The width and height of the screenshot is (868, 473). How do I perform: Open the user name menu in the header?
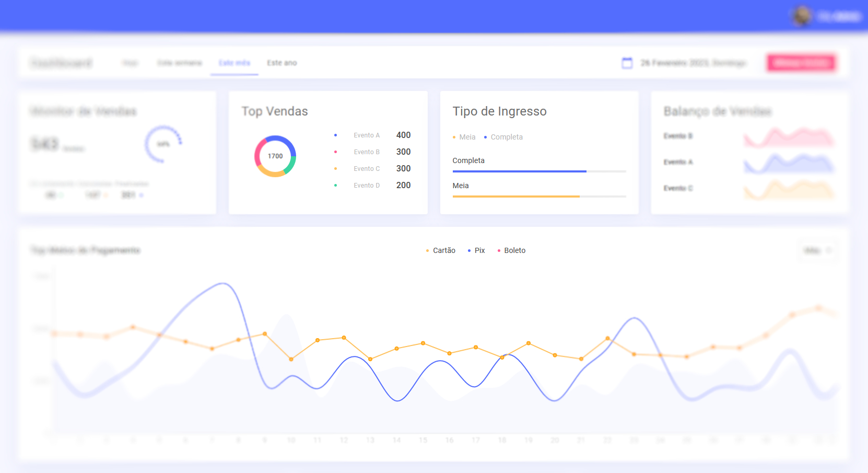(839, 17)
